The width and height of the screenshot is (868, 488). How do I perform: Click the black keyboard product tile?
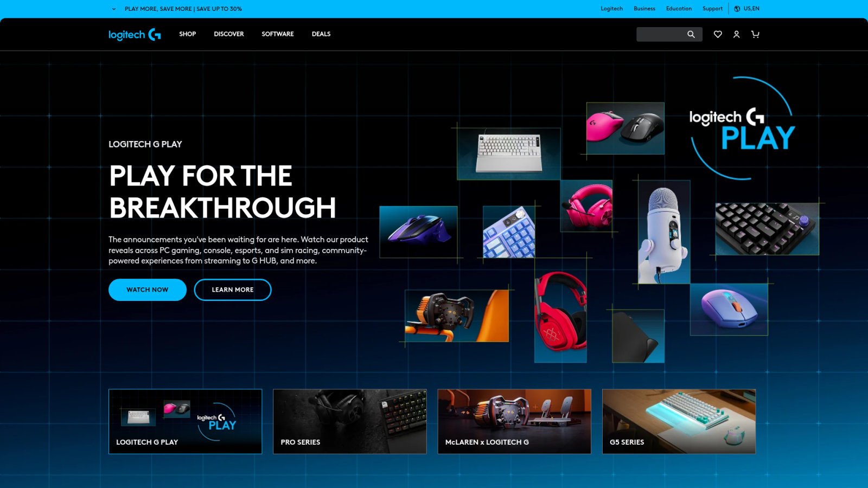click(x=767, y=229)
